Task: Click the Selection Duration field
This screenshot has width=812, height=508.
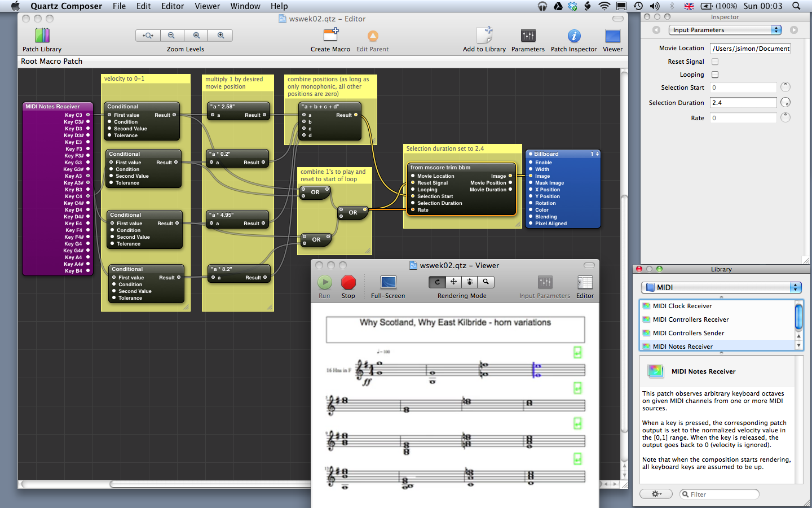Action: point(743,103)
